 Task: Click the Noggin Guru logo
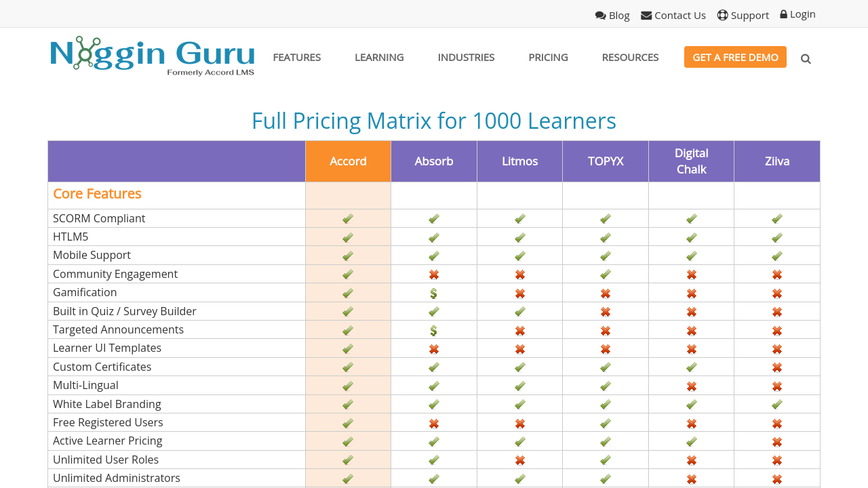click(153, 56)
